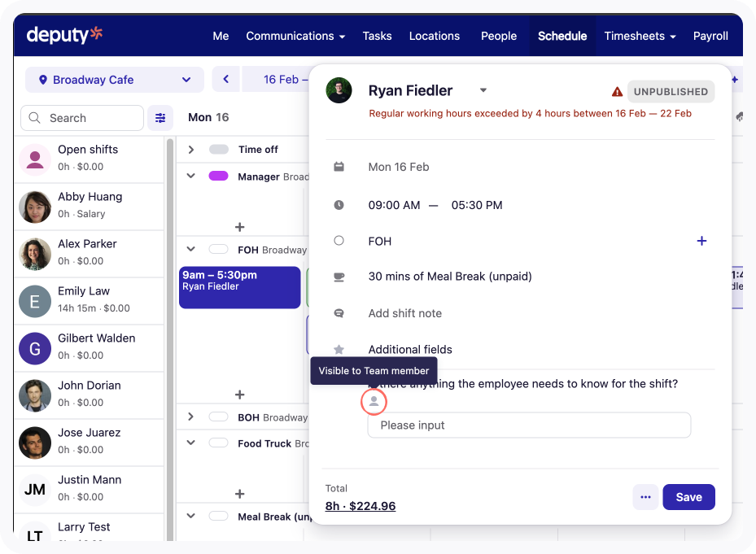
Task: Open the Timesheets menu
Action: point(640,36)
